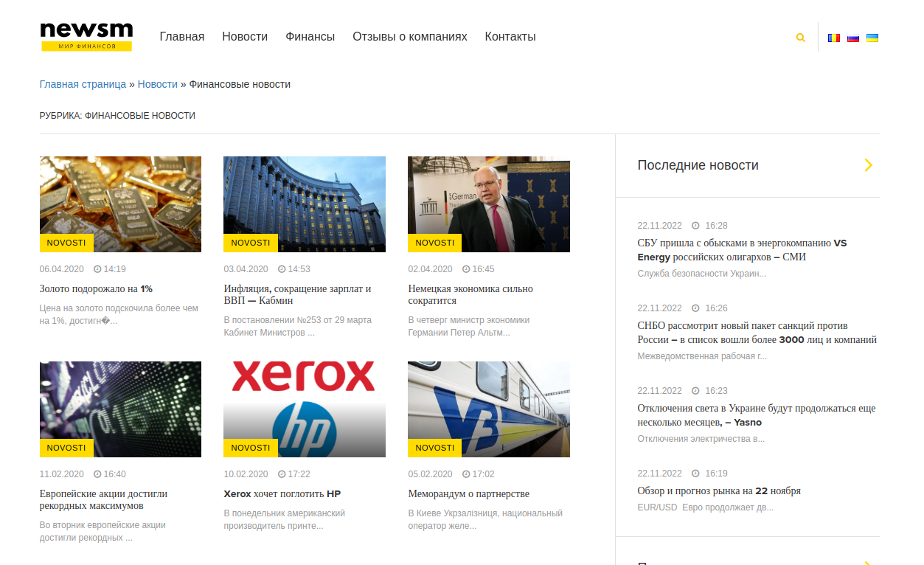Screen dimensions: 924x565
Task: Choose the Ukrainian flag language icon
Action: pos(872,38)
